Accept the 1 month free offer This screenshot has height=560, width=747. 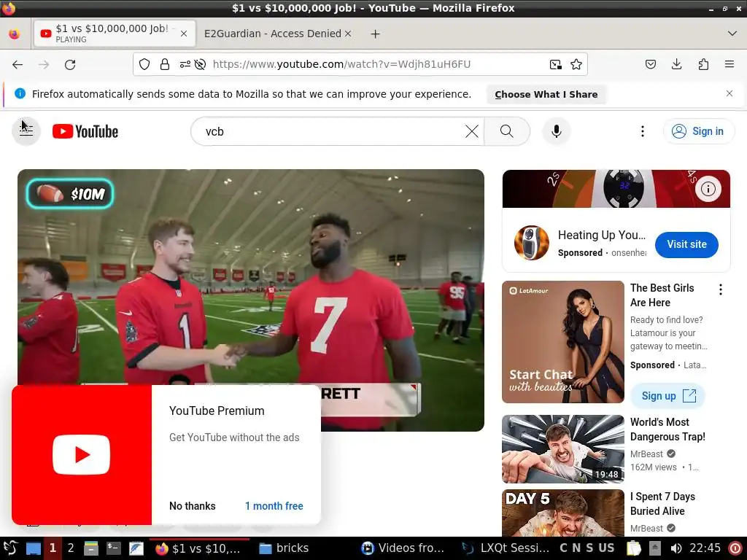pos(274,506)
